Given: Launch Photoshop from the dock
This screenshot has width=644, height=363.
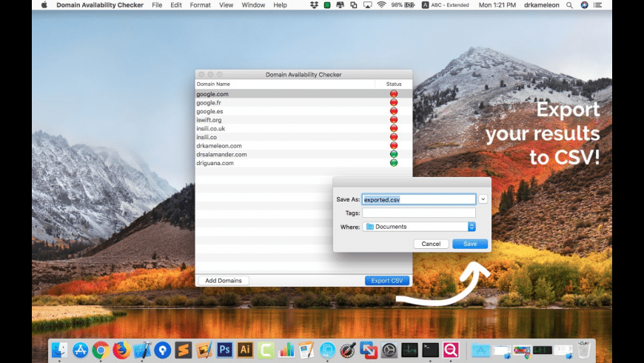Looking at the screenshot, I should click(224, 350).
